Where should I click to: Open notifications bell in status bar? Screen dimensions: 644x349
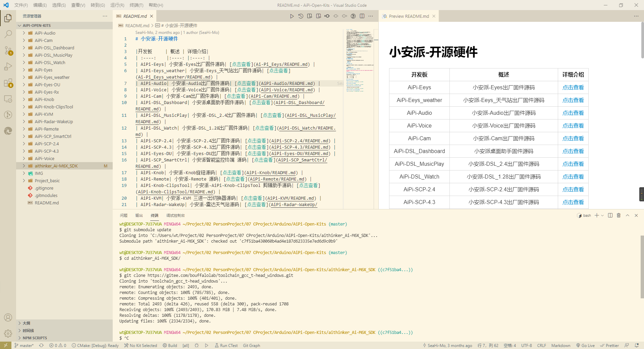pos(637,345)
